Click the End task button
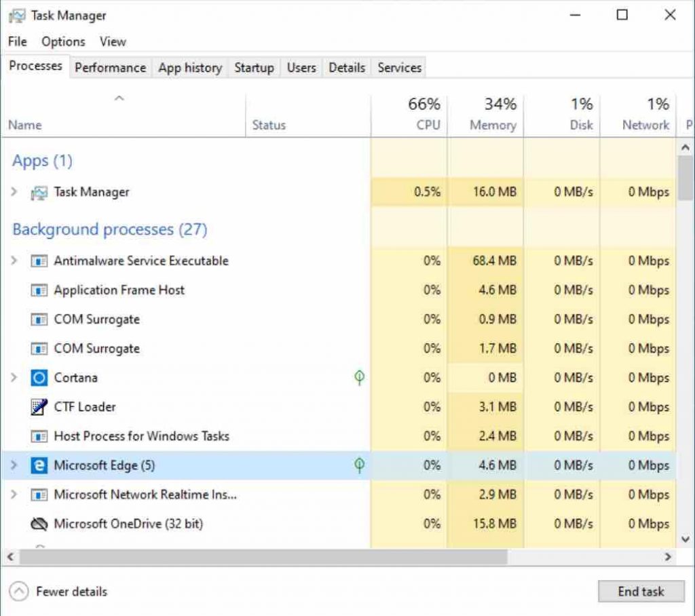 point(640,591)
